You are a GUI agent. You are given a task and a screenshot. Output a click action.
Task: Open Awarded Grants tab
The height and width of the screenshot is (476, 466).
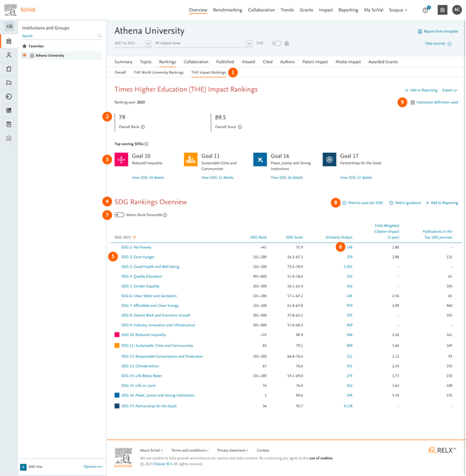click(383, 62)
